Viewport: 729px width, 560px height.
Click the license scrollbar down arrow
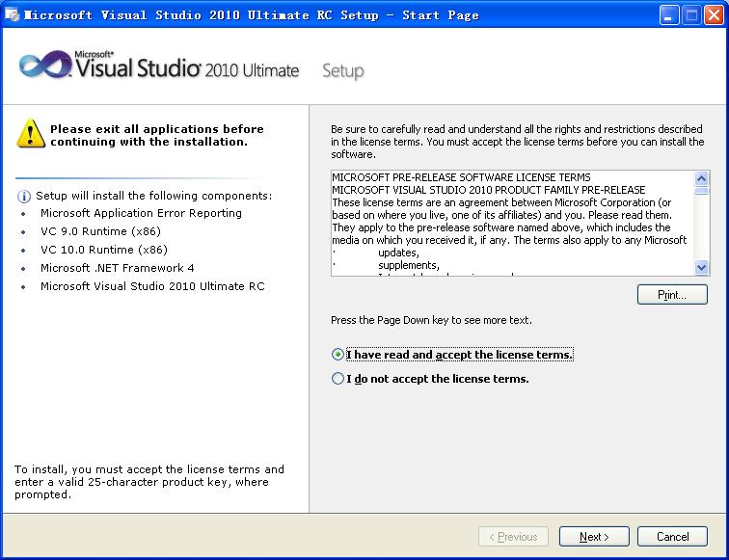[702, 267]
